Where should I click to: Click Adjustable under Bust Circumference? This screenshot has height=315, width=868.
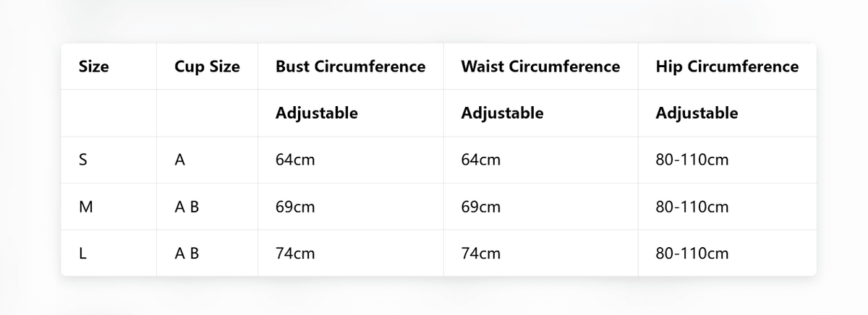pyautogui.click(x=316, y=113)
